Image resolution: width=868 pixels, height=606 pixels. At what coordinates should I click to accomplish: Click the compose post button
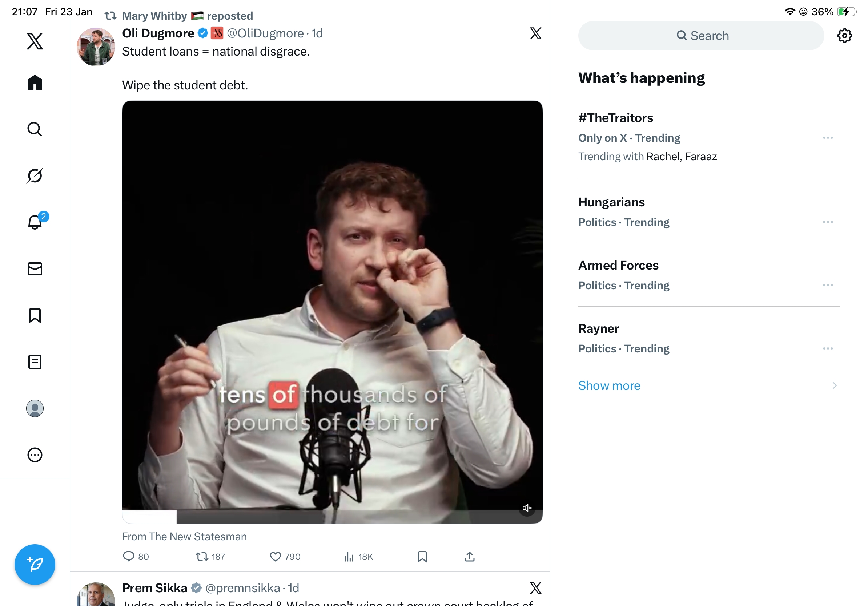click(x=35, y=565)
